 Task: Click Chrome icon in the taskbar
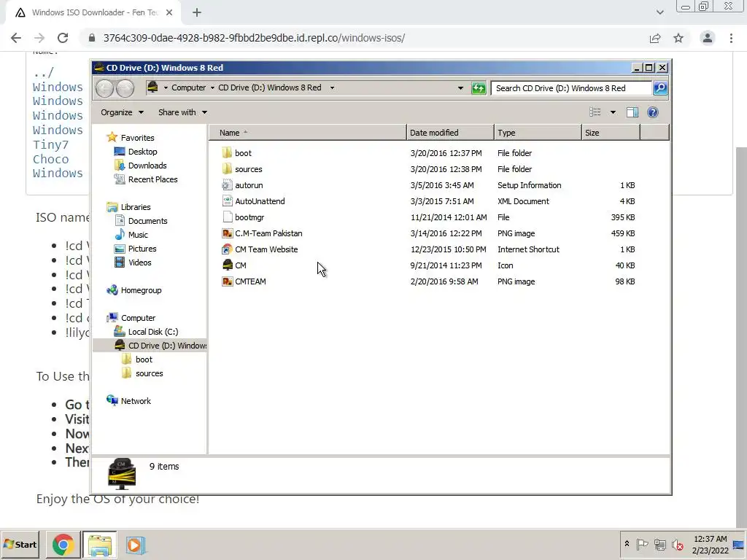[x=63, y=545]
